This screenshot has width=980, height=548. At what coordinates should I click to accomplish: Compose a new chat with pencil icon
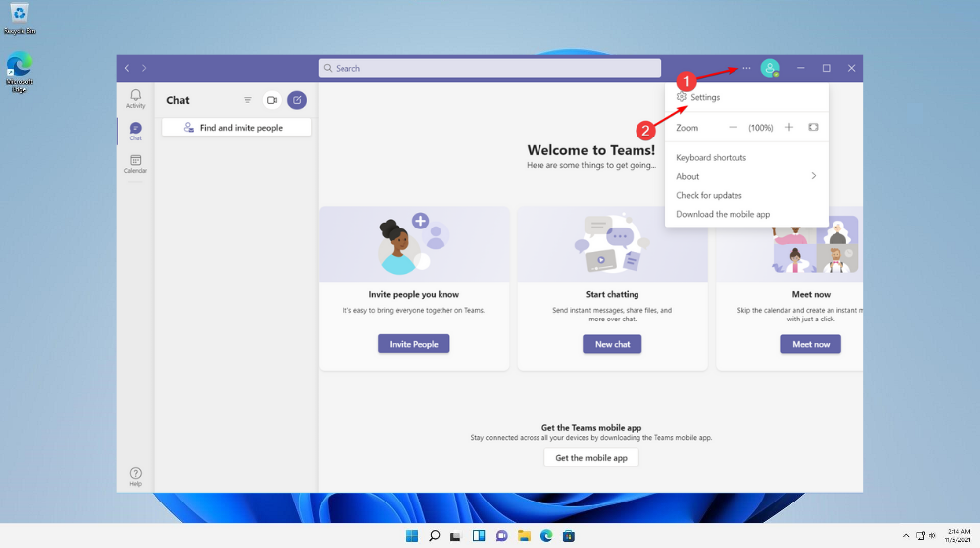coord(297,100)
